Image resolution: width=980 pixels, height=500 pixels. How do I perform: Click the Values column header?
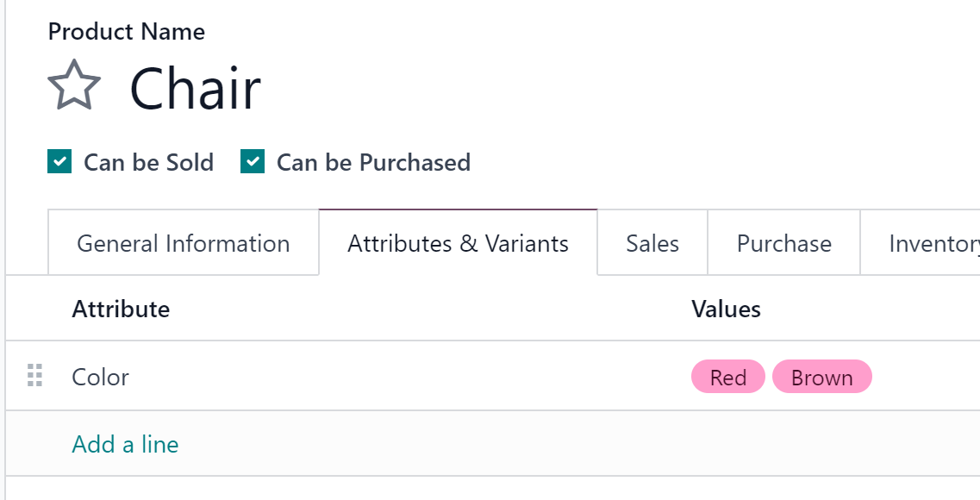coord(726,309)
